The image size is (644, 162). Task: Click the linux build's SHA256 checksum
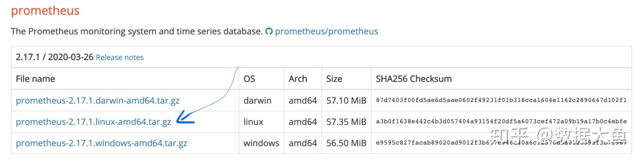click(501, 122)
